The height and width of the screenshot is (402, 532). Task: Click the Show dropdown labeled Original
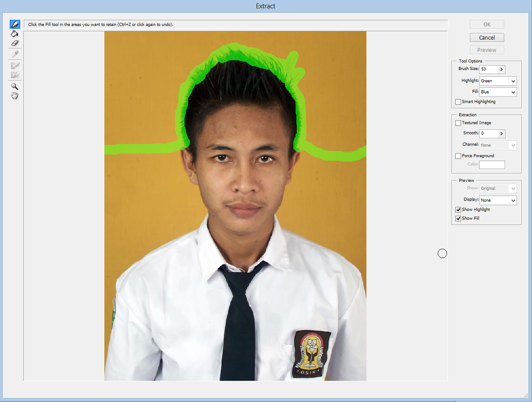click(x=498, y=188)
